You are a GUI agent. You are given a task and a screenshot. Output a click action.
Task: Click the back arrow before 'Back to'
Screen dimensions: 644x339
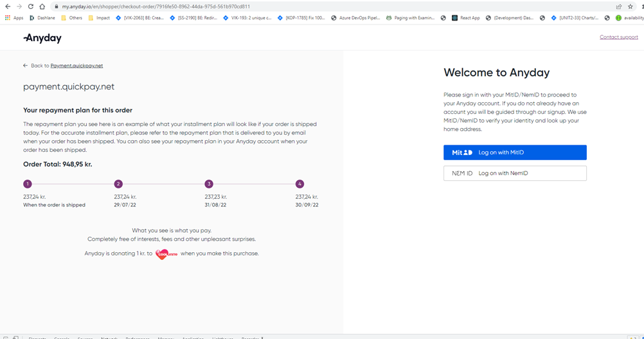click(x=26, y=66)
